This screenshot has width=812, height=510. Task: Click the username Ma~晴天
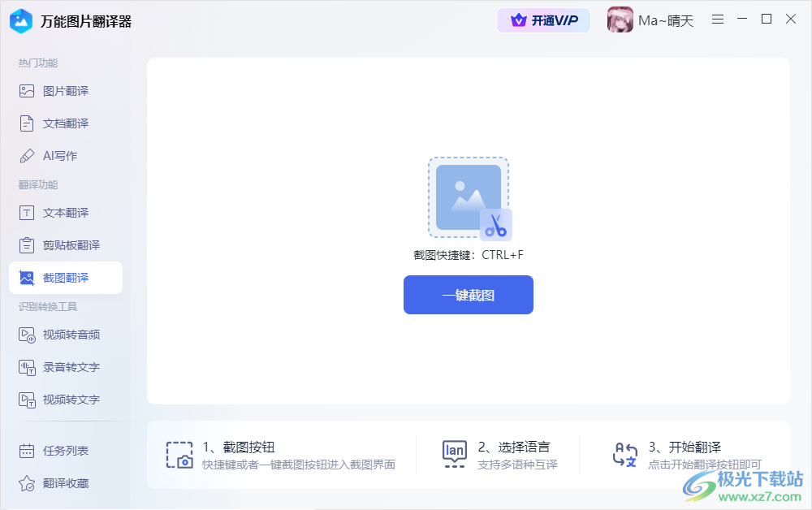coord(666,21)
